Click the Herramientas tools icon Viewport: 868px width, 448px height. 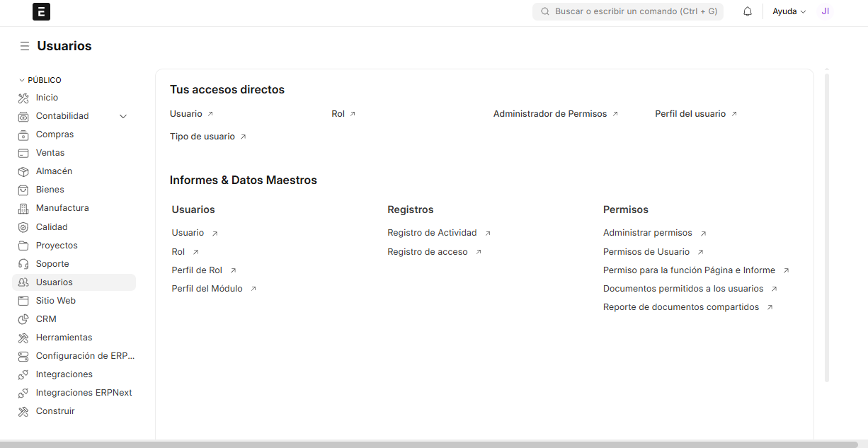pyautogui.click(x=23, y=338)
